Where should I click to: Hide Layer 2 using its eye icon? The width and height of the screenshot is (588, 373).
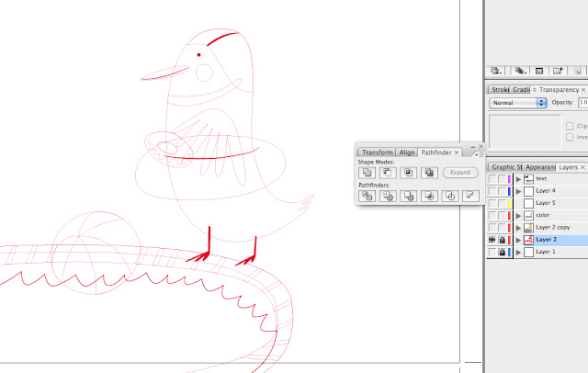click(x=492, y=240)
